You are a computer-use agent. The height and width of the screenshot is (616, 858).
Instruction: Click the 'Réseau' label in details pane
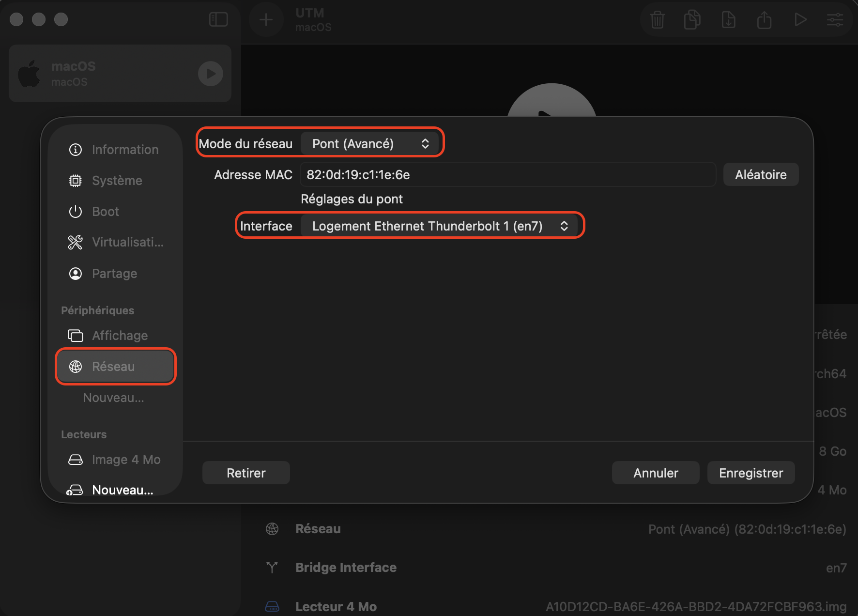tap(318, 529)
